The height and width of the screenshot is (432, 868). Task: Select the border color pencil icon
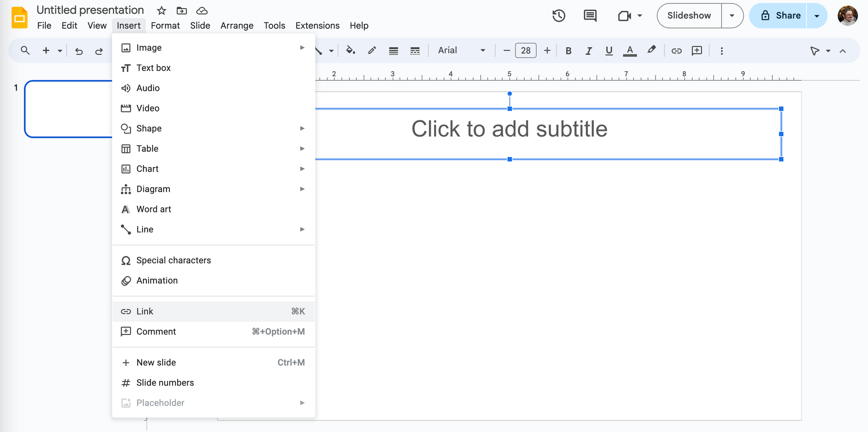tap(372, 50)
